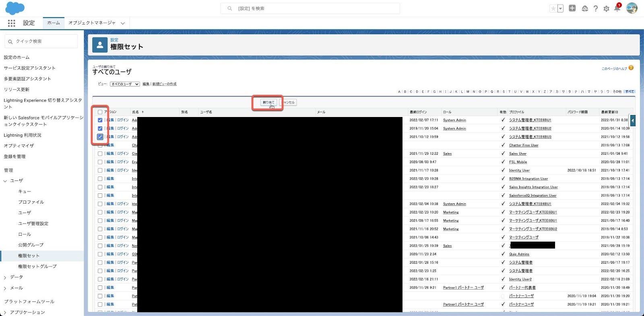
Task: Sort by the 最終ログイン column header
Action: click(418, 112)
